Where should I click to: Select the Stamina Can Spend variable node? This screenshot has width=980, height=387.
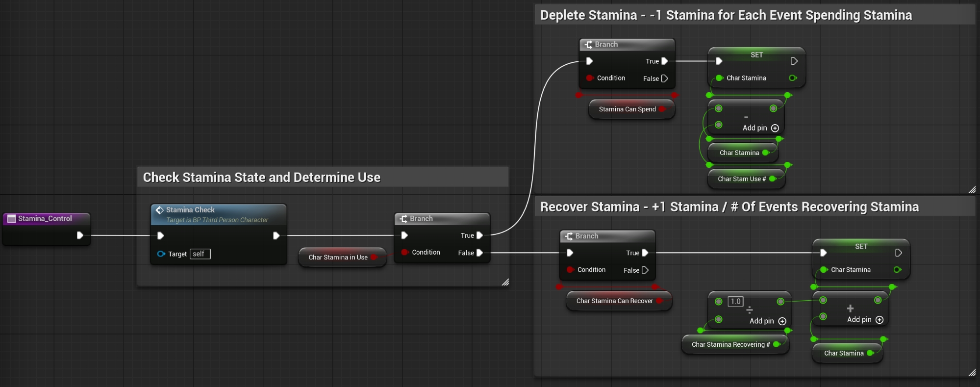point(627,109)
